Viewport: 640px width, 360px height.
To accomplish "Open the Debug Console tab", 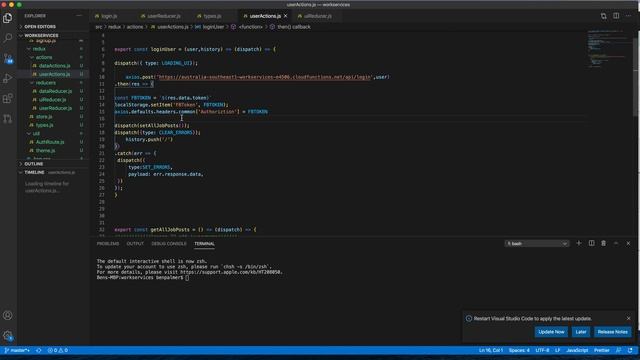I will point(169,244).
